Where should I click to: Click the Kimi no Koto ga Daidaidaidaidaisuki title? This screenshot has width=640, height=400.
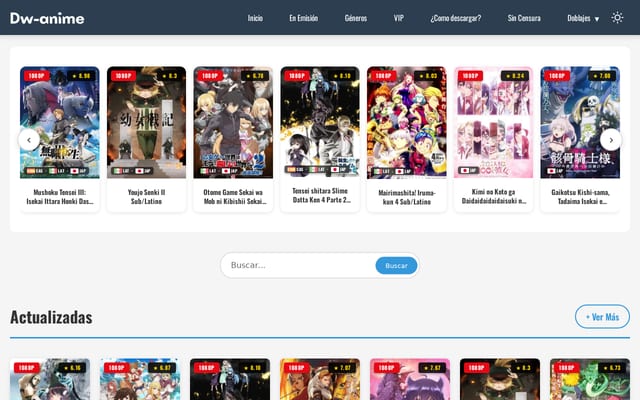coord(493,196)
